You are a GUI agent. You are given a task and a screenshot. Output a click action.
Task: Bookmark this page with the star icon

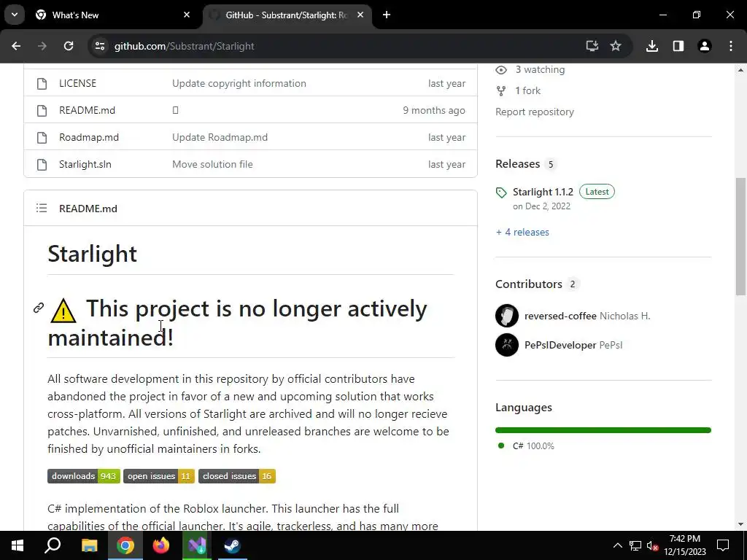point(616,46)
